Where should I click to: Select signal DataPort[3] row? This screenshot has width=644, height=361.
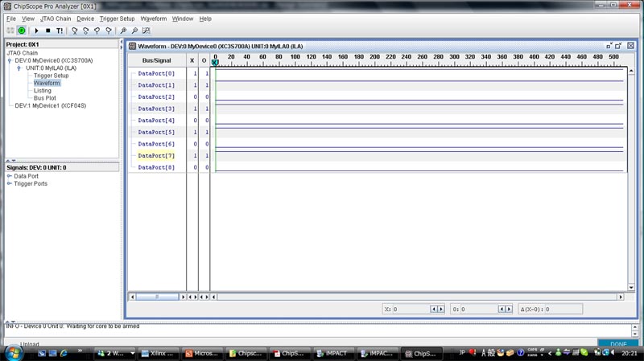click(x=156, y=109)
